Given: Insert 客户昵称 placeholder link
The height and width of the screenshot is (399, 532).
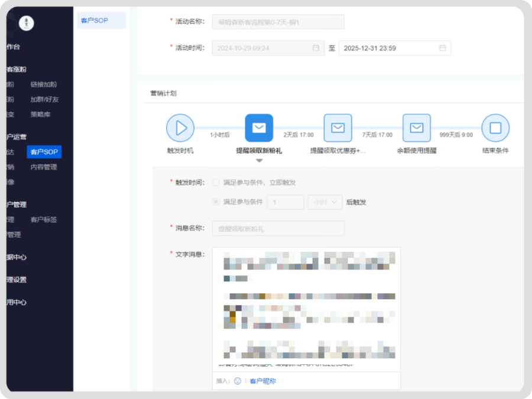Looking at the screenshot, I should point(262,381).
